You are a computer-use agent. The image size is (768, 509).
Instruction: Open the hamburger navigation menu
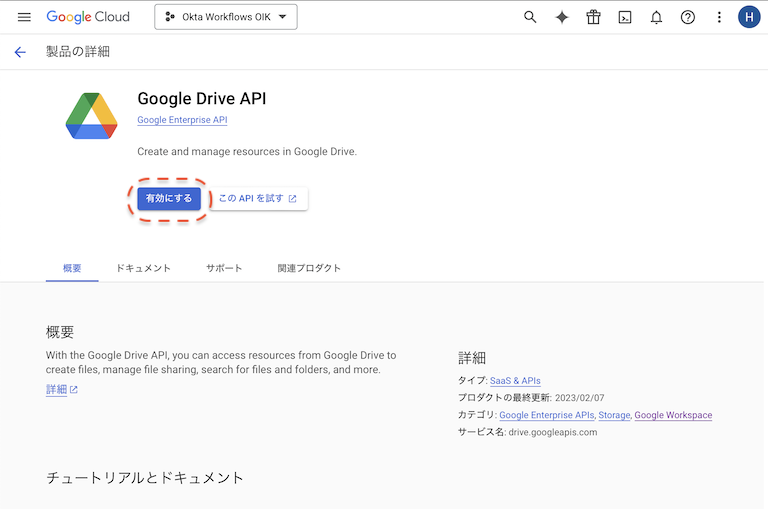[24, 17]
